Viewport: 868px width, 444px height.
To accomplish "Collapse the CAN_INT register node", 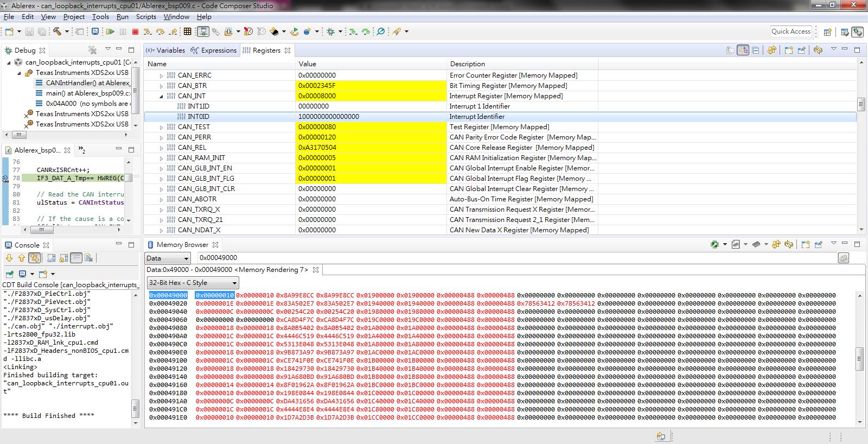I will tap(161, 96).
